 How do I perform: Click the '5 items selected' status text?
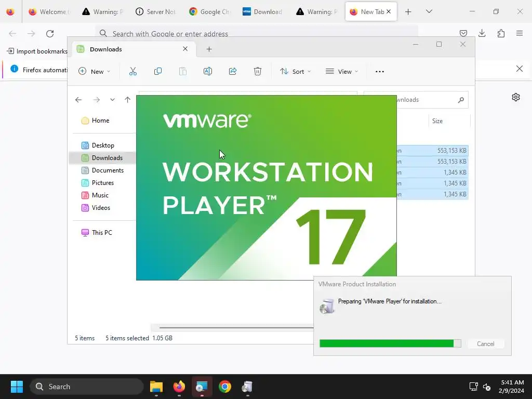(x=127, y=338)
